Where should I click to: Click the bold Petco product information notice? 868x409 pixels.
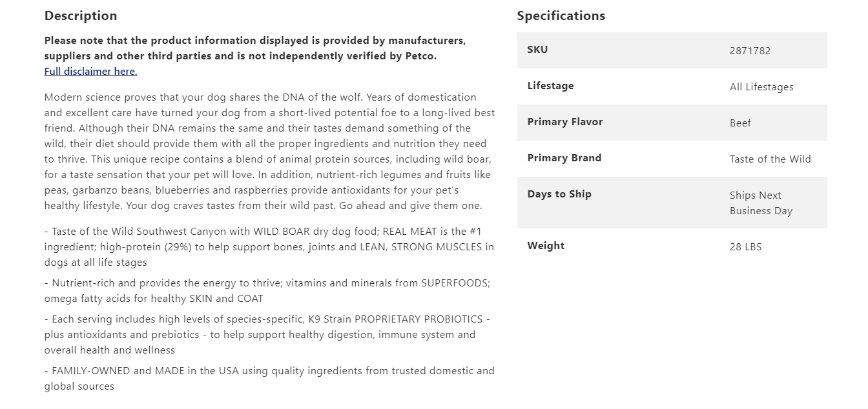(254, 48)
